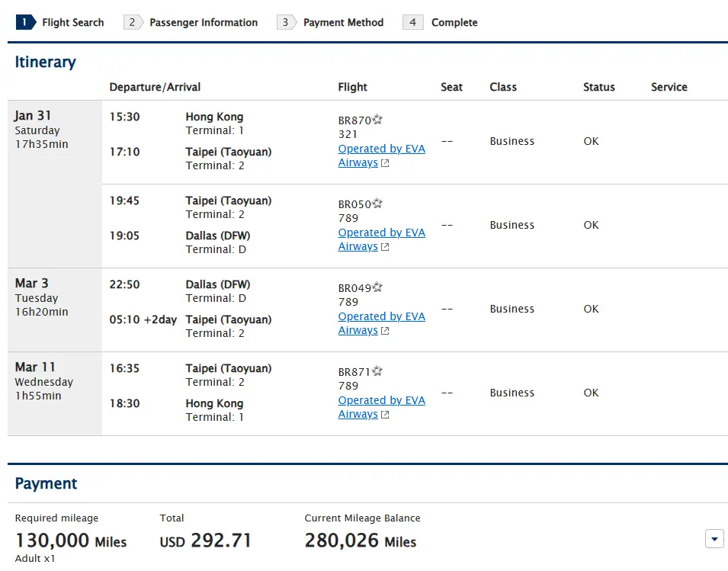Click the Itinerary section heading
This screenshot has height=571, width=728.
(46, 62)
